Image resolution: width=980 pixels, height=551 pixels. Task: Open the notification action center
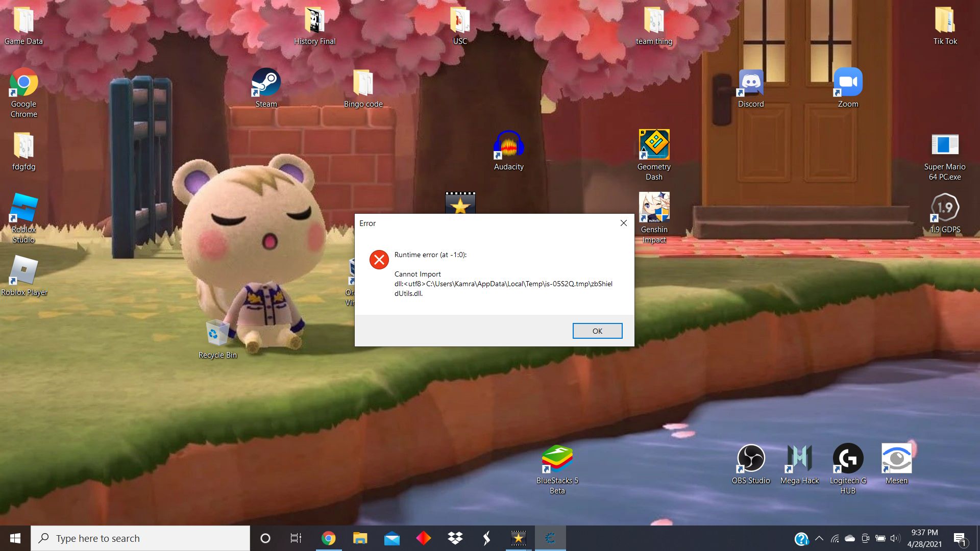(x=960, y=538)
